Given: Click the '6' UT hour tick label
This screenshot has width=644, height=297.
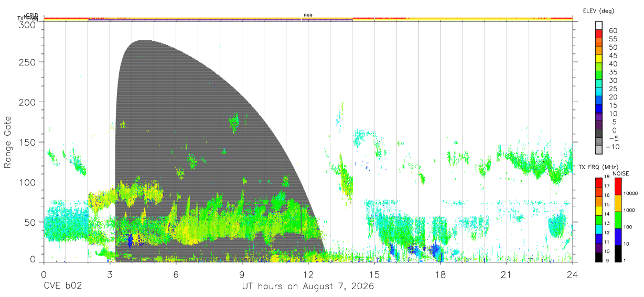Looking at the screenshot, I should [176, 275].
